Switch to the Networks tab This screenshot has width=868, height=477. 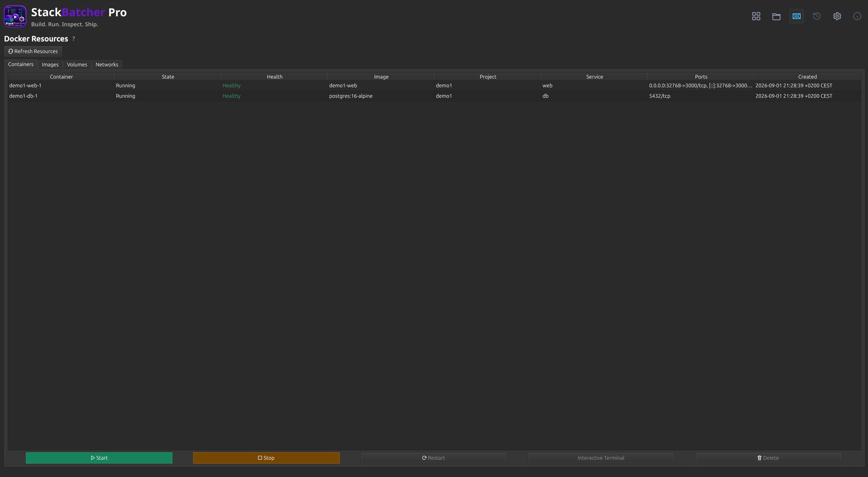(x=107, y=65)
